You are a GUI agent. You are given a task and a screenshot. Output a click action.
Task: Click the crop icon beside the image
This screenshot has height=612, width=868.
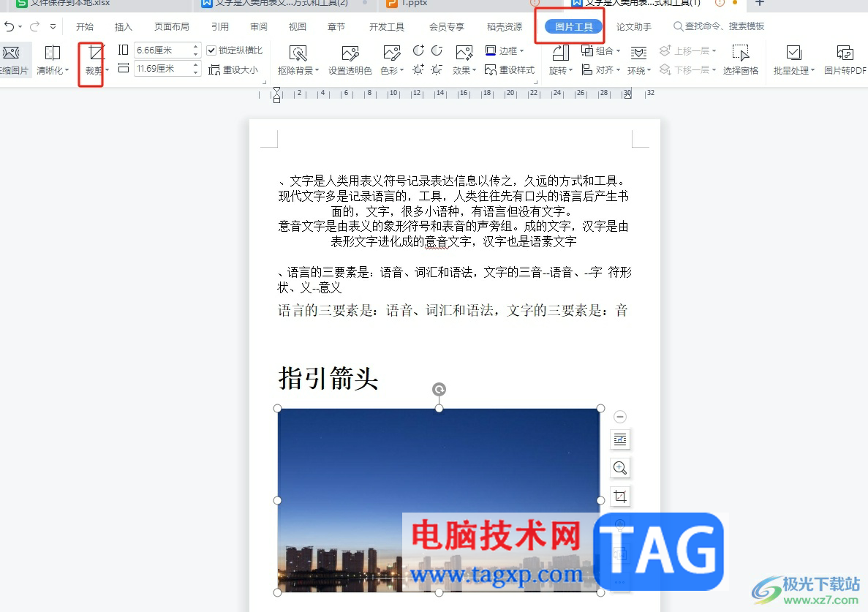(620, 496)
